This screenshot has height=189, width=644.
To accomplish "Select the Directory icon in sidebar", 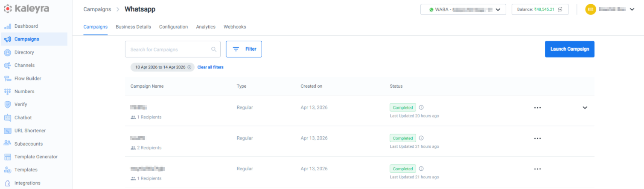I will coord(7,52).
